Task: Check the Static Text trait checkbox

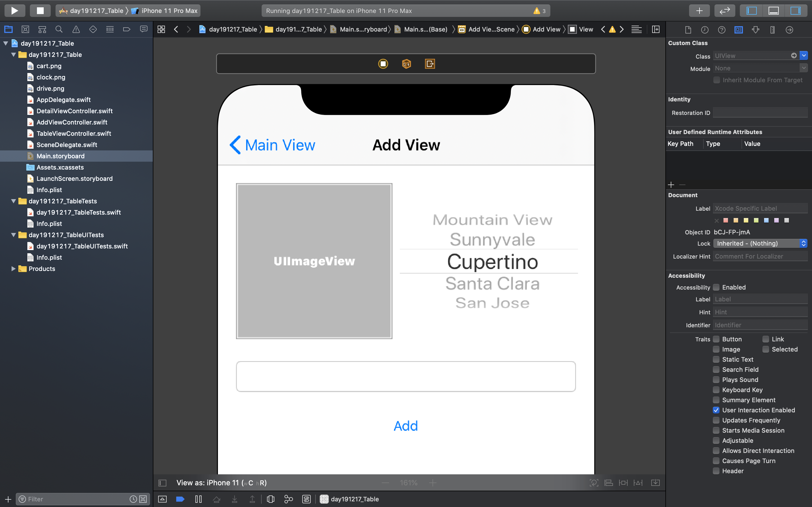Action: click(716, 359)
